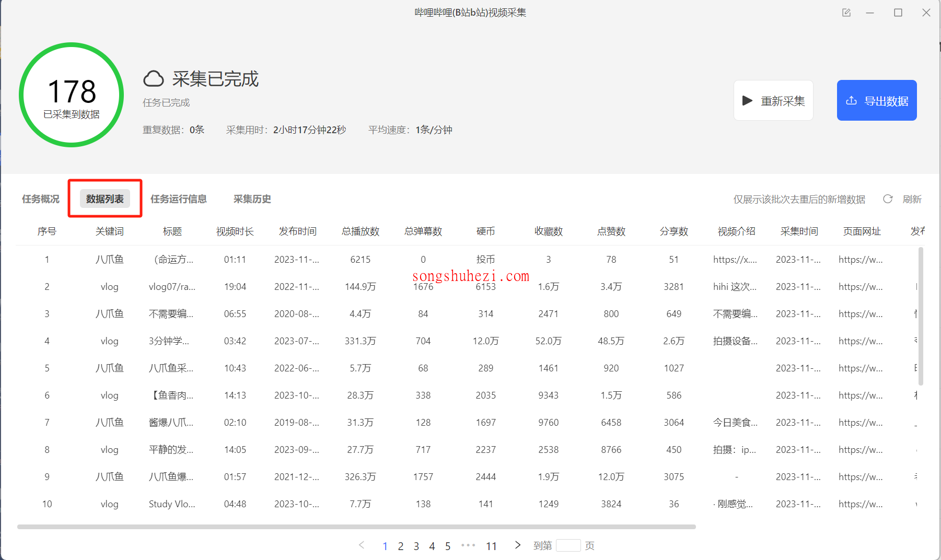Screen dimensions: 941x560
Task: Click favorites count '52.0万'
Action: click(x=549, y=341)
